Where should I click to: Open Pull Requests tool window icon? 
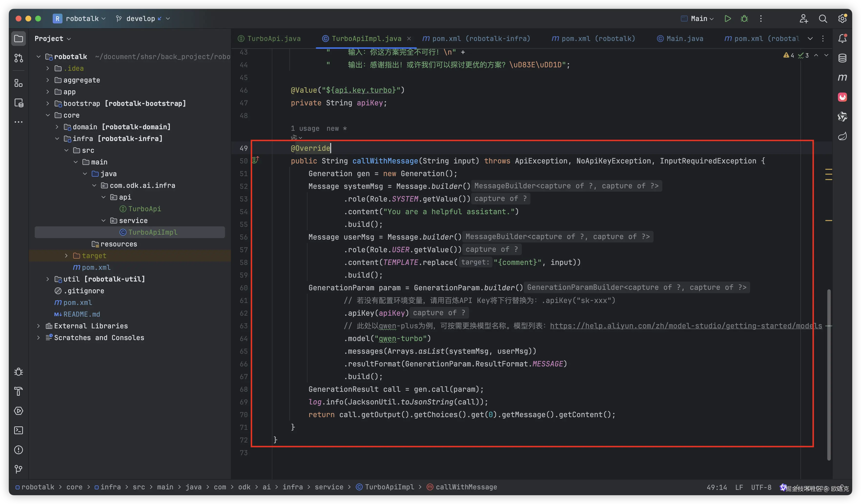[19, 58]
